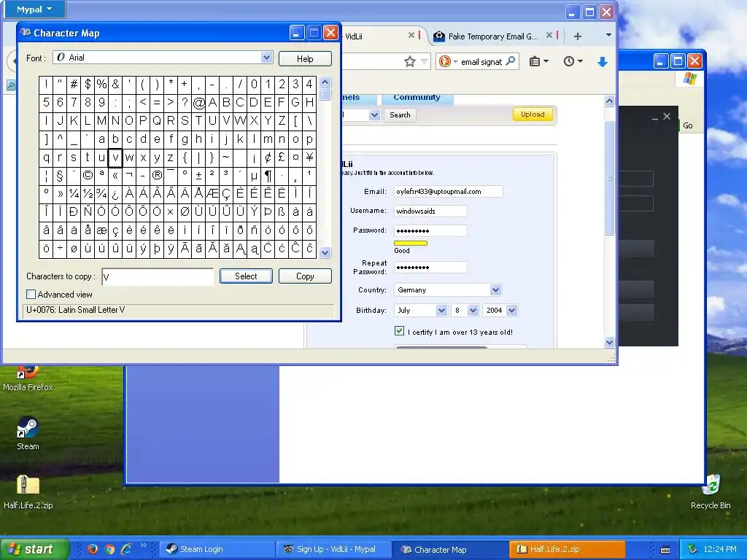Click the page scrollbar down arrow in Mypal
The height and width of the screenshot is (560, 747).
point(609,343)
